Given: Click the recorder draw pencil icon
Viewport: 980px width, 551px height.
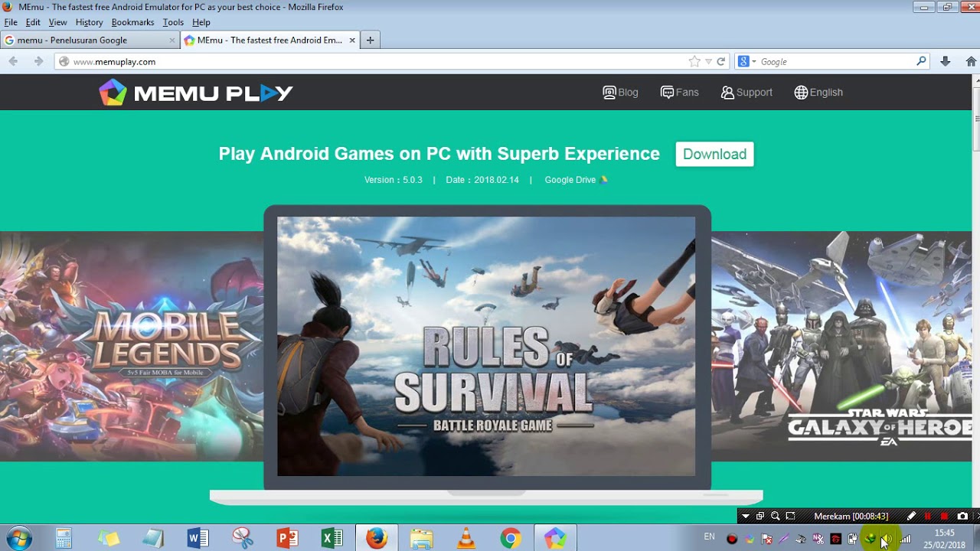Looking at the screenshot, I should (x=911, y=517).
